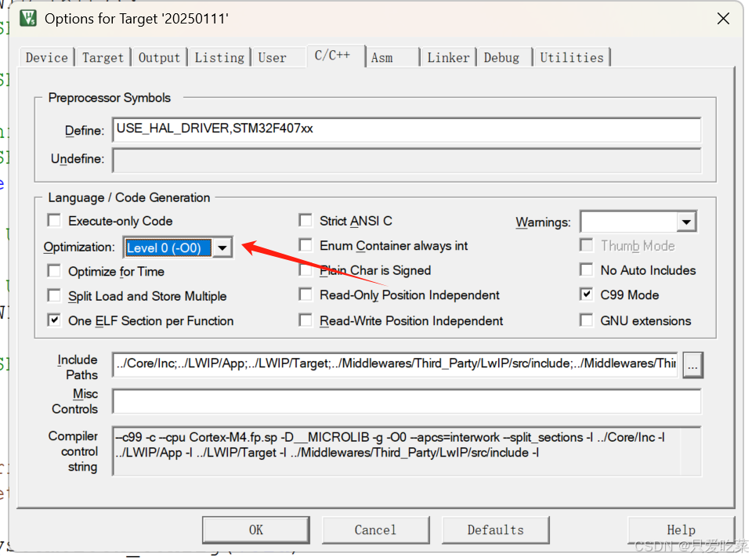Enable GNU extensions
Screen dimensions: 752x560
(586, 320)
